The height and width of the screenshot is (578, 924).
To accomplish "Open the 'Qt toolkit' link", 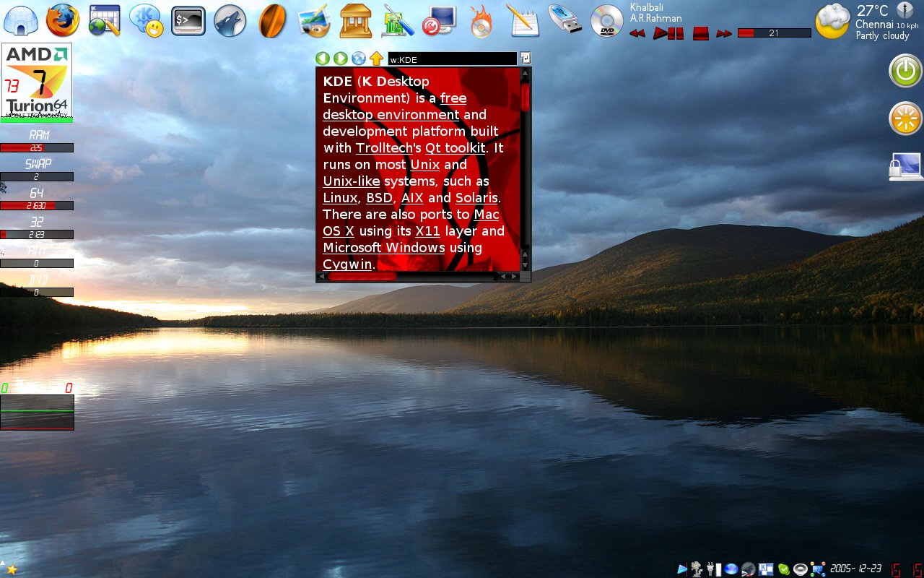I will (456, 148).
